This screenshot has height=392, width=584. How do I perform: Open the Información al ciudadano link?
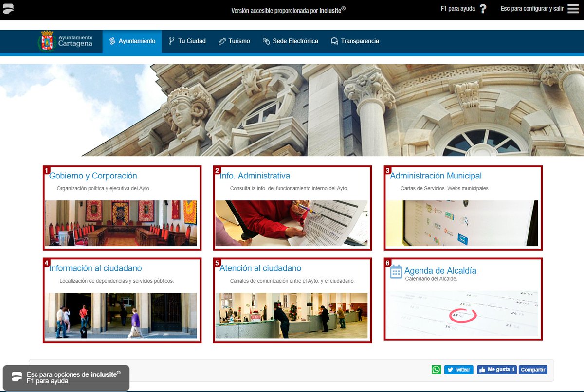(95, 268)
